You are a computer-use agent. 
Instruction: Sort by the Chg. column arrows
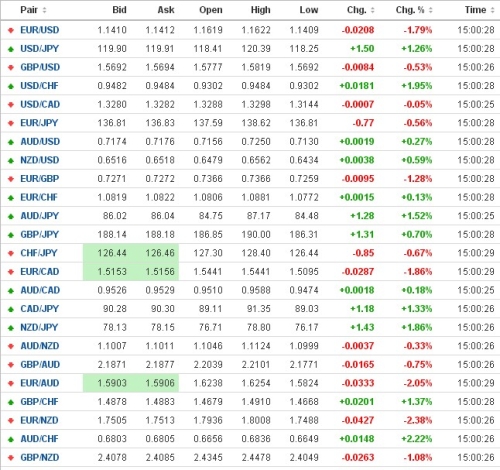click(x=372, y=10)
